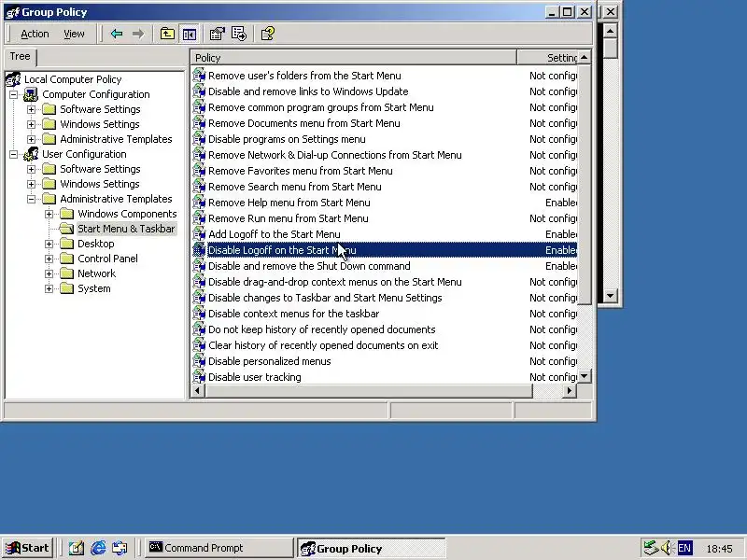Screen dimensions: 747x560
Task: Select Disable and remove the Shut Down command
Action: [x=309, y=266]
